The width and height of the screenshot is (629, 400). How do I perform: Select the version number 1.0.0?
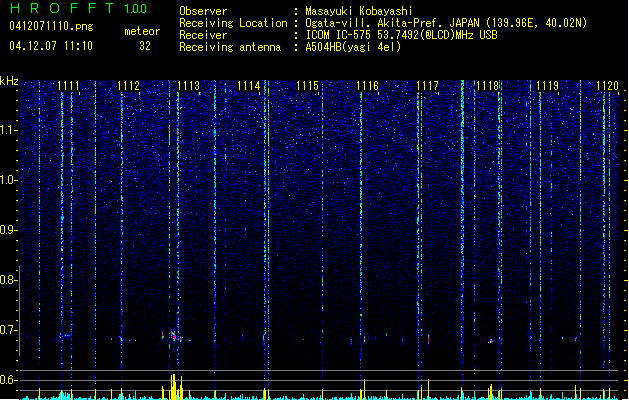tap(136, 9)
